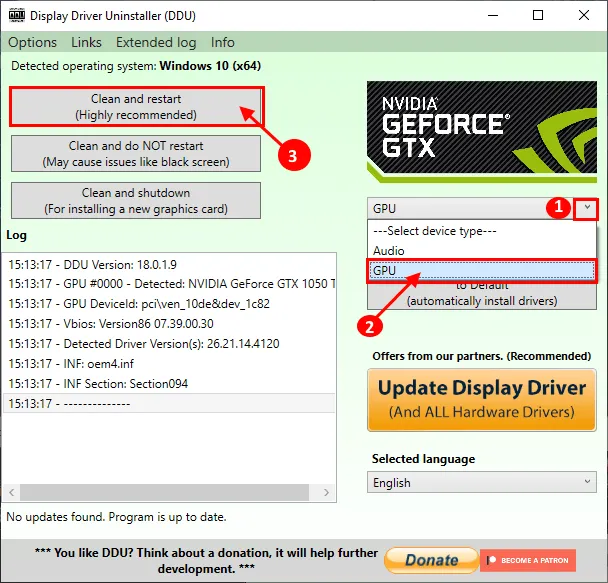
Task: Collapse the device type dropdown arrow
Action: (587, 208)
